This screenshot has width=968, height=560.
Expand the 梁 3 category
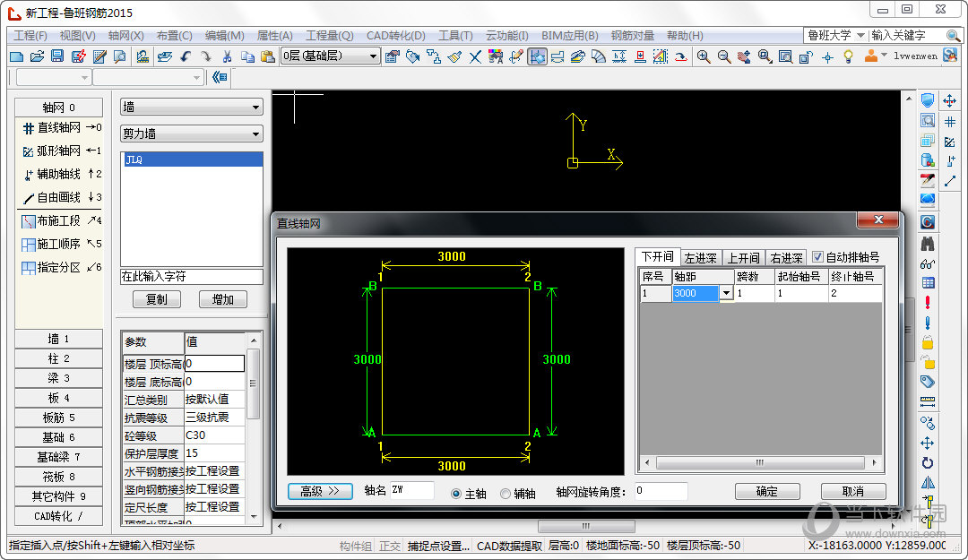(x=58, y=378)
